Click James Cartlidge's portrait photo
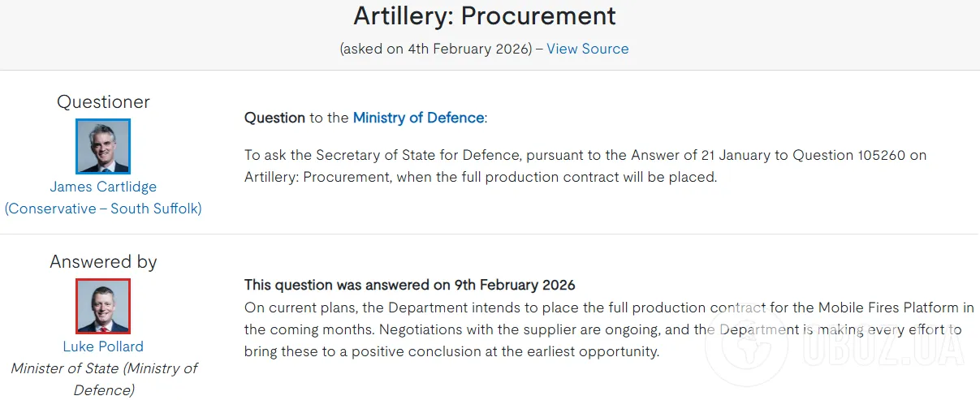 click(x=103, y=146)
